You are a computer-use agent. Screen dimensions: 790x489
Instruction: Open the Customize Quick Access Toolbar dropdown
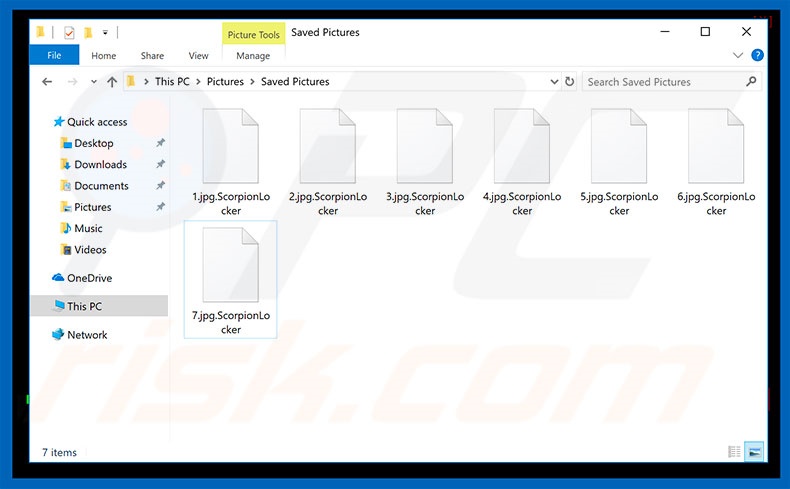click(x=105, y=33)
